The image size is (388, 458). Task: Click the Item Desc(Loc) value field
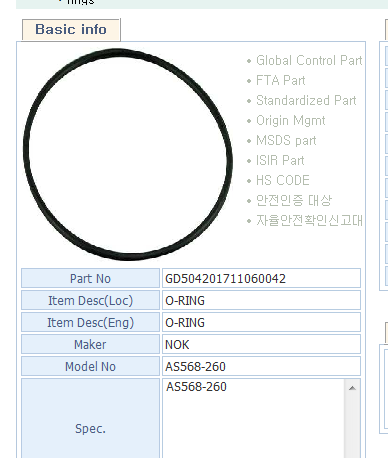coord(261,300)
